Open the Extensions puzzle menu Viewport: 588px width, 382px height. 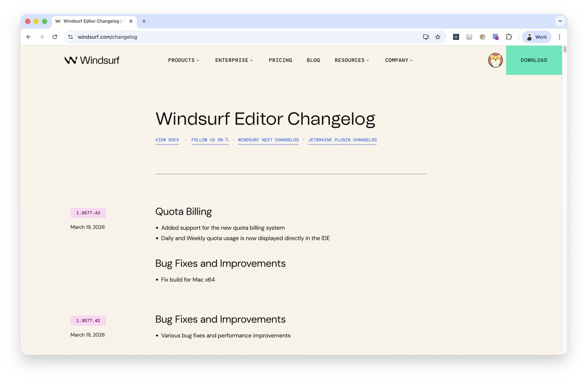coord(509,37)
